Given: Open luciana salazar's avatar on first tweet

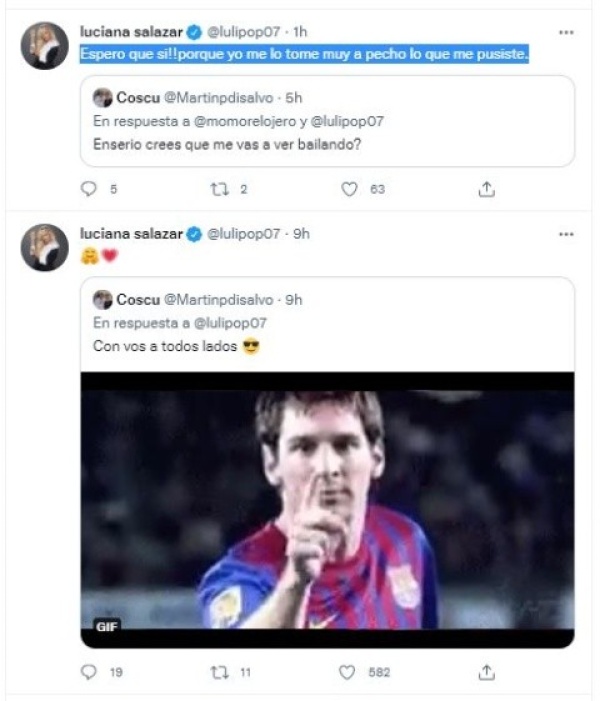Looking at the screenshot, I should (46, 44).
